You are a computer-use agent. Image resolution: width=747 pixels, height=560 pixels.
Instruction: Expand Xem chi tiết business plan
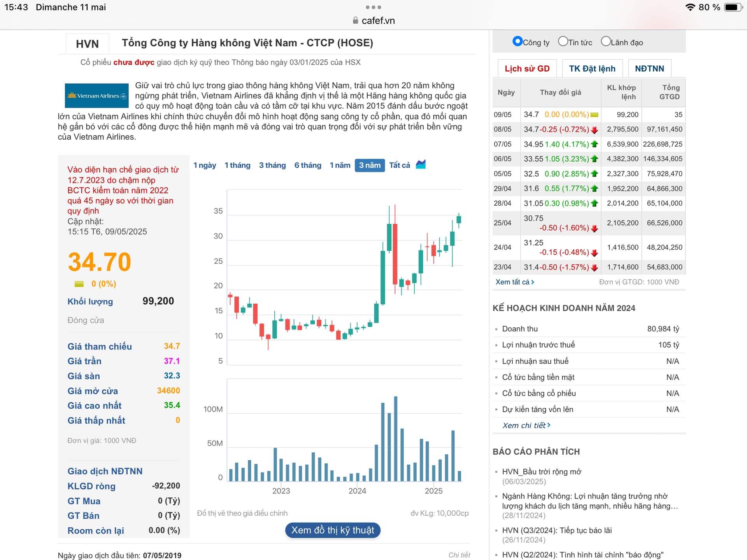[x=526, y=425]
